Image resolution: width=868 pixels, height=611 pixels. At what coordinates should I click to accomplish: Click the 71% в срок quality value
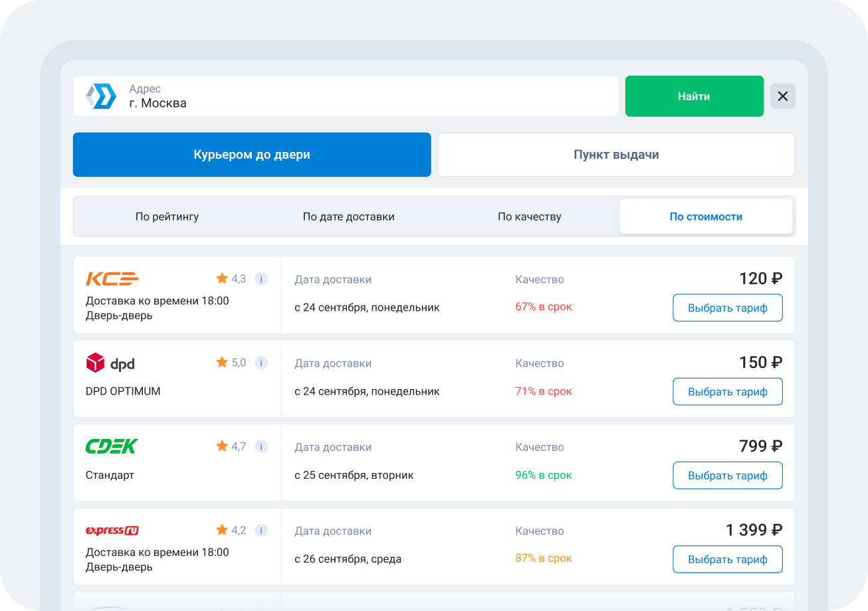point(544,391)
